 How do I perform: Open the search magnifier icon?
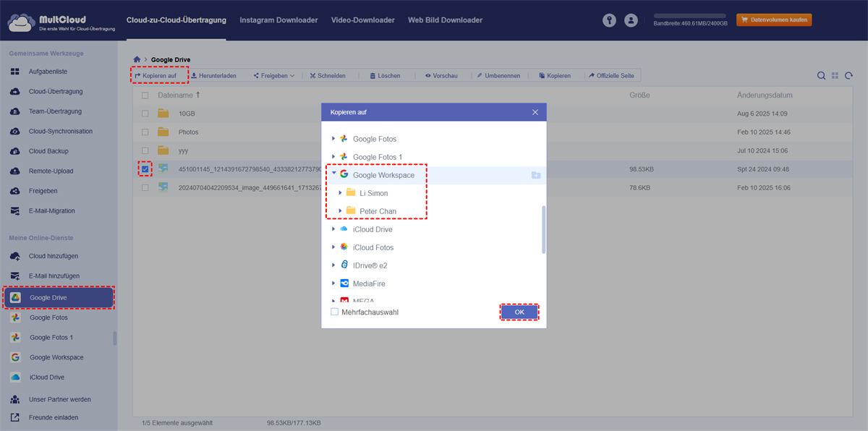coord(822,75)
